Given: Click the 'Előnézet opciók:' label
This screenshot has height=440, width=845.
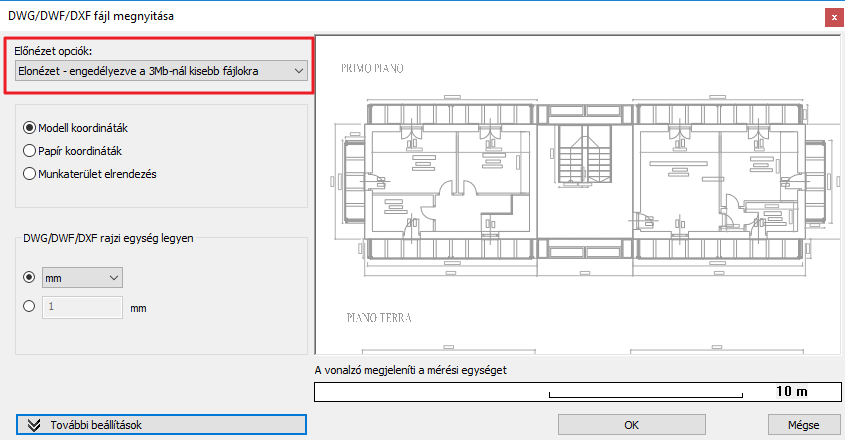Looking at the screenshot, I should [x=53, y=51].
